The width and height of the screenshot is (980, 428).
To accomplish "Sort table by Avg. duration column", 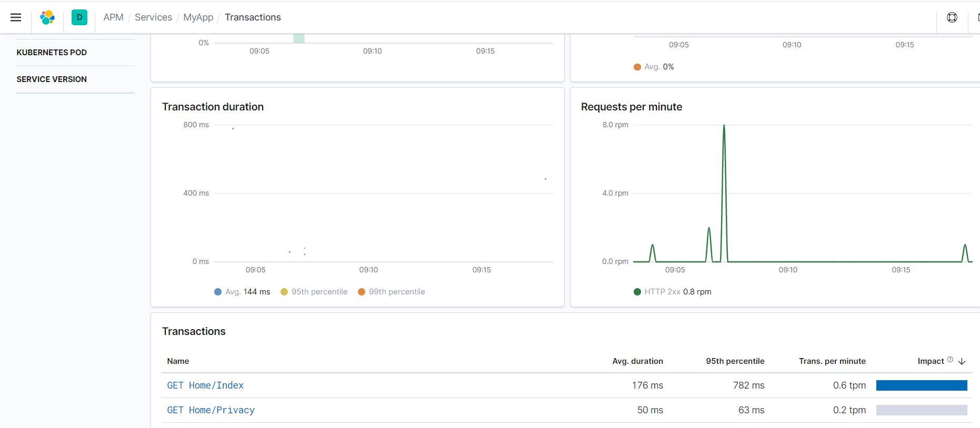I will click(637, 361).
